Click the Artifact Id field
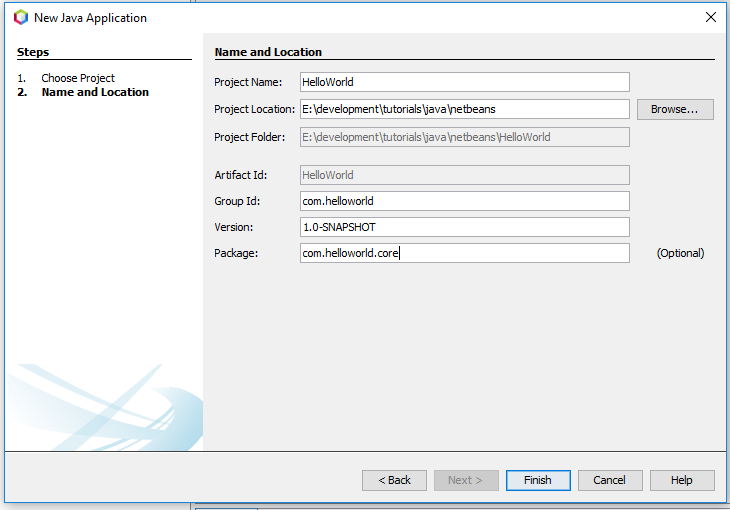 (465, 175)
